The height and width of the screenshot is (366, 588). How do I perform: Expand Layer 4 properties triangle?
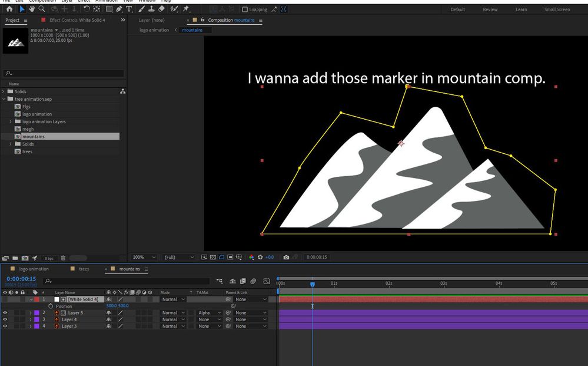(31, 319)
